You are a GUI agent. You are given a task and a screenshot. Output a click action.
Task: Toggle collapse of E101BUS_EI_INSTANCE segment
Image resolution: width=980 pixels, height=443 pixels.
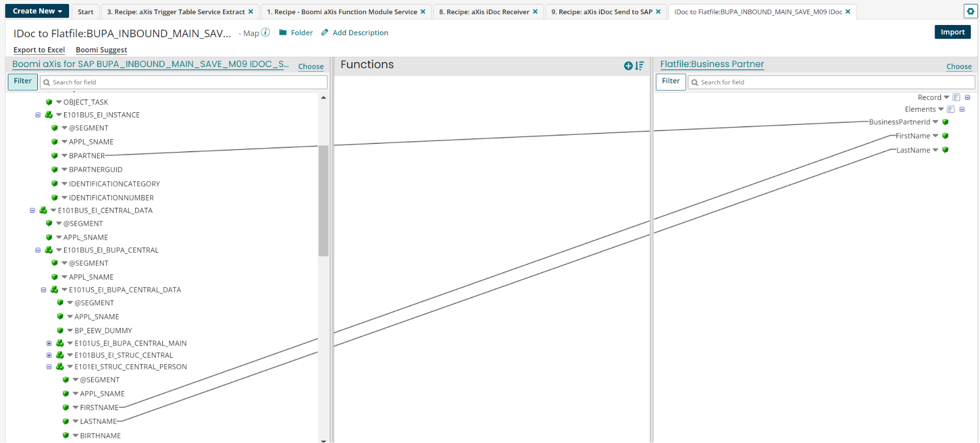coord(38,115)
